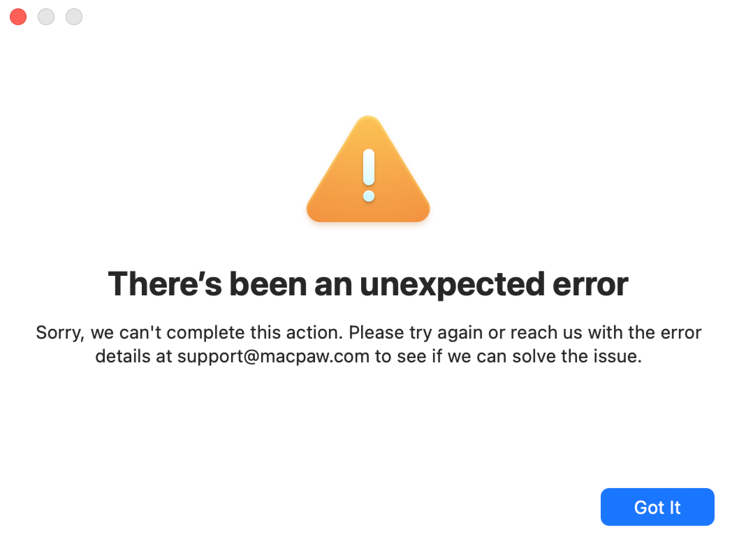Click the grayed-out zoom window button
746x560 pixels.
[74, 17]
